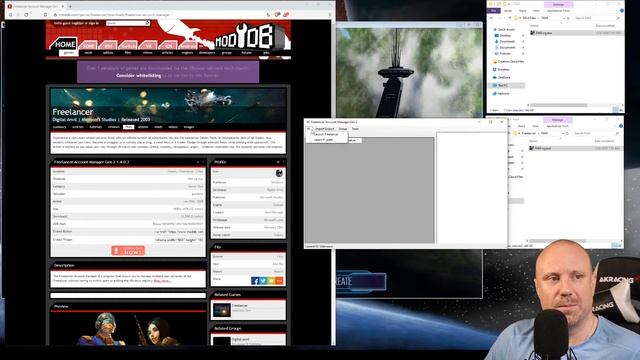
Task: Select the file in bottom Explorer window
Action: 576,148
